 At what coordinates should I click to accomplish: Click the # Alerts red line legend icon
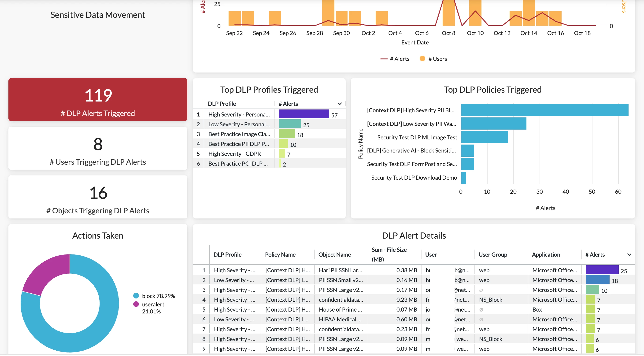pyautogui.click(x=384, y=59)
